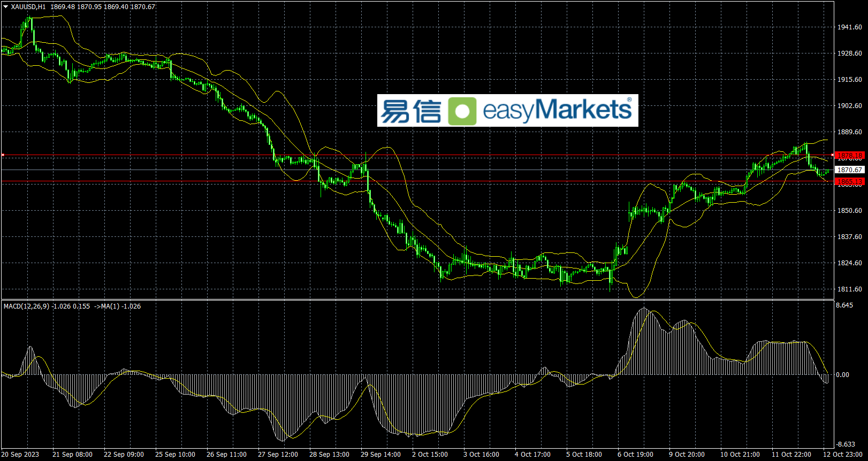Screen dimensions: 868x461
Task: Click the MACD scale value 8.645
Action: click(844, 305)
